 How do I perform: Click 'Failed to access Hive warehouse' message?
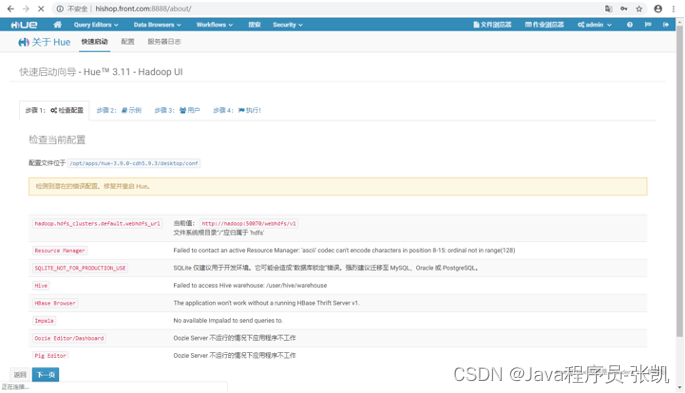[x=250, y=286]
